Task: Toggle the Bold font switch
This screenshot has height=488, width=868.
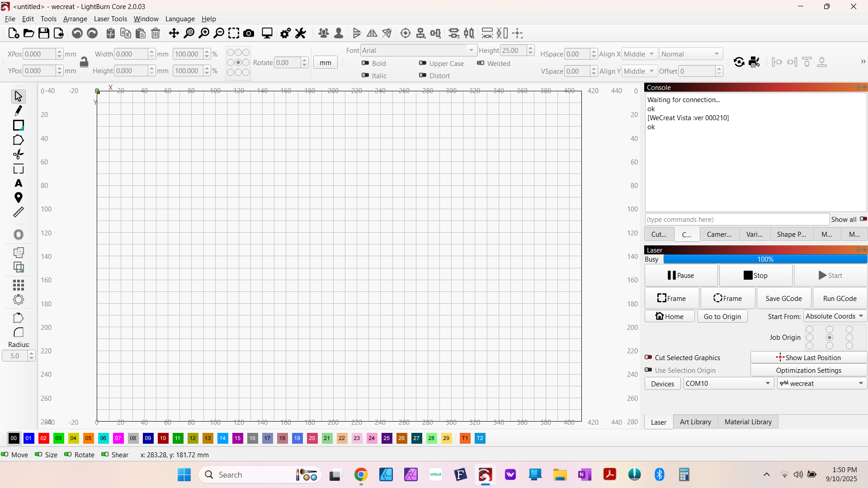Action: [x=365, y=63]
